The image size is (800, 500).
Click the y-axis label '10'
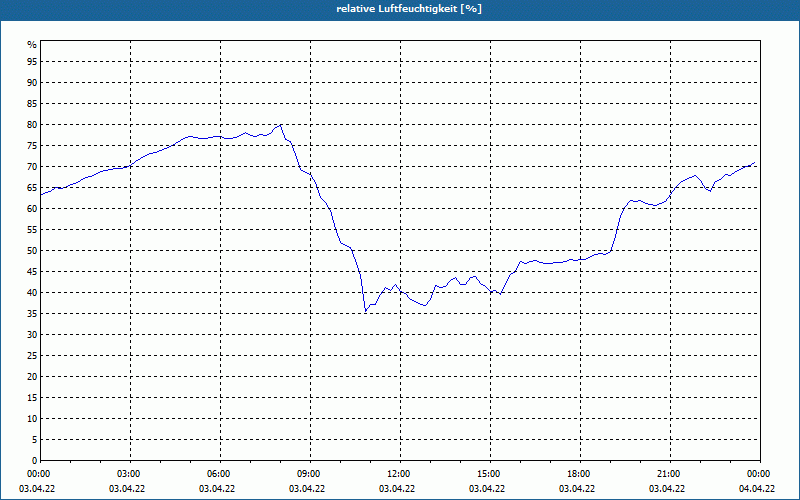pyautogui.click(x=32, y=418)
